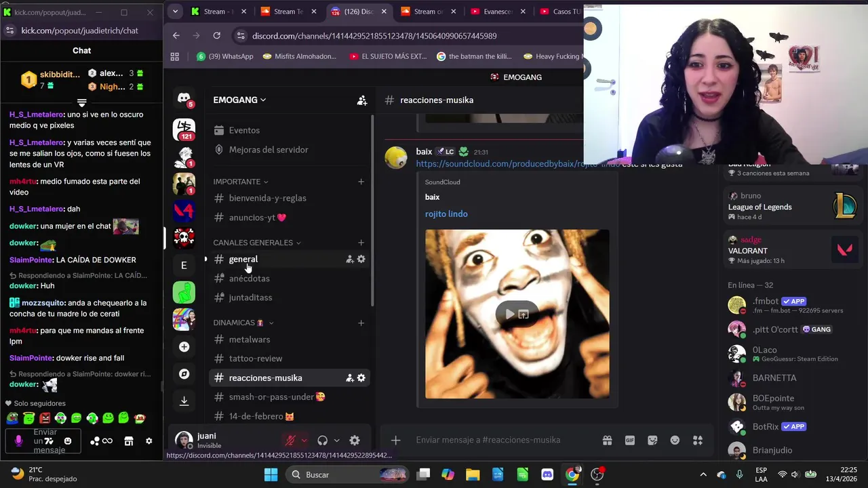The image size is (868, 488).
Task: Expand the EMOGANG server dropdown
Action: tap(239, 100)
